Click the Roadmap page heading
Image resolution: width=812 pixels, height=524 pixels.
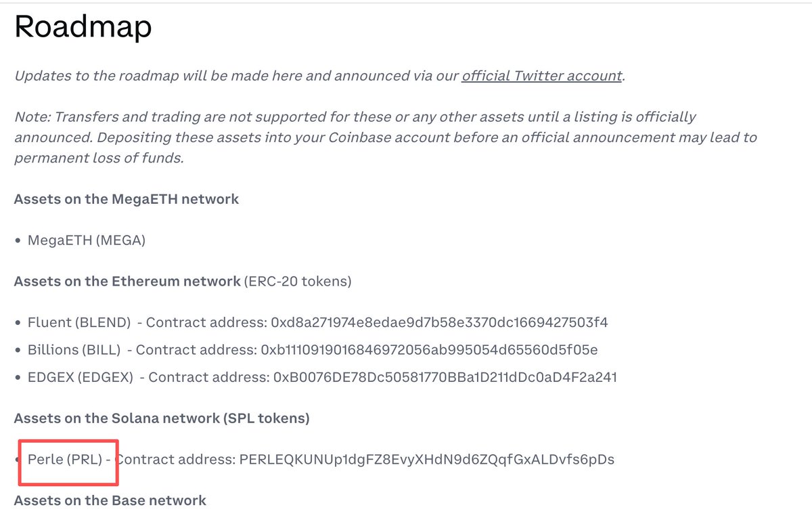click(x=83, y=27)
